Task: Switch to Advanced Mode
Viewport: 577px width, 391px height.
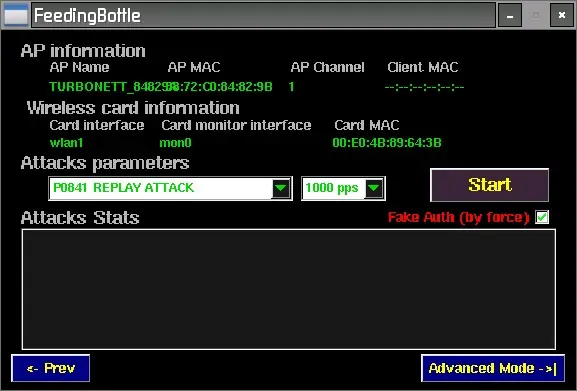Action: pos(493,368)
